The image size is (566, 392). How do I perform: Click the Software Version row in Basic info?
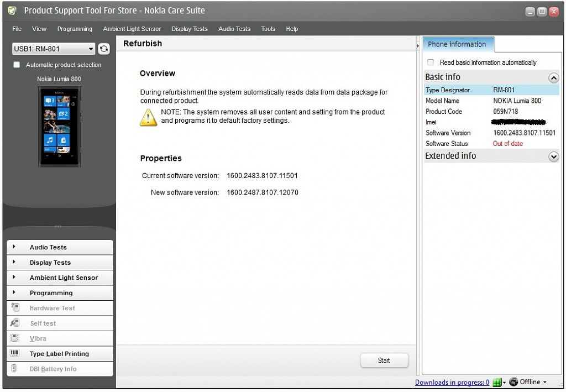click(x=491, y=133)
